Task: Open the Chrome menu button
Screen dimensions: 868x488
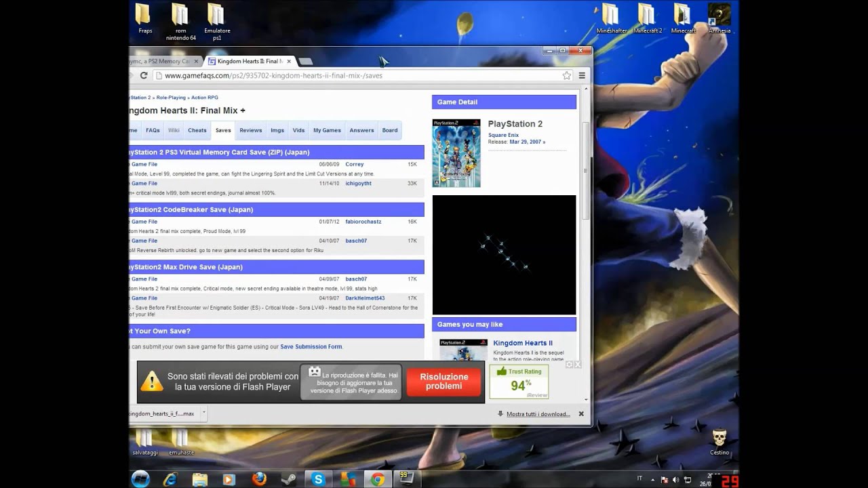Action: (582, 75)
